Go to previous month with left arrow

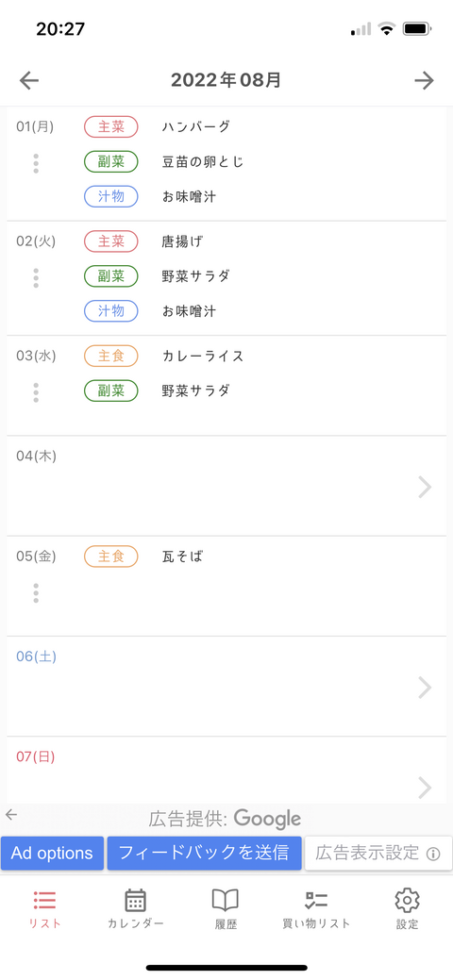[x=28, y=80]
